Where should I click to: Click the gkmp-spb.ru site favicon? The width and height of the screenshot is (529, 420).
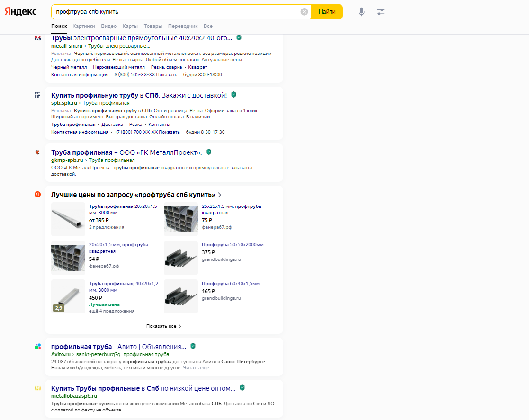coord(38,152)
